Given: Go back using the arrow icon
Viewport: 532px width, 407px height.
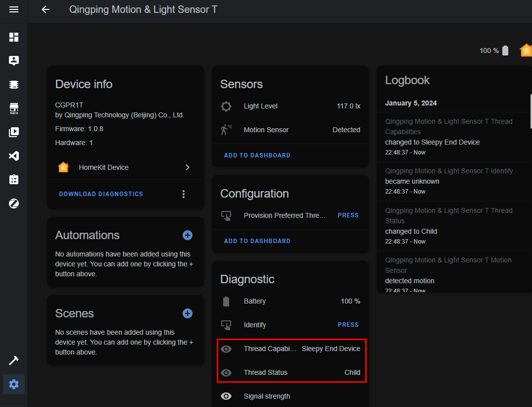Looking at the screenshot, I should coord(46,9).
